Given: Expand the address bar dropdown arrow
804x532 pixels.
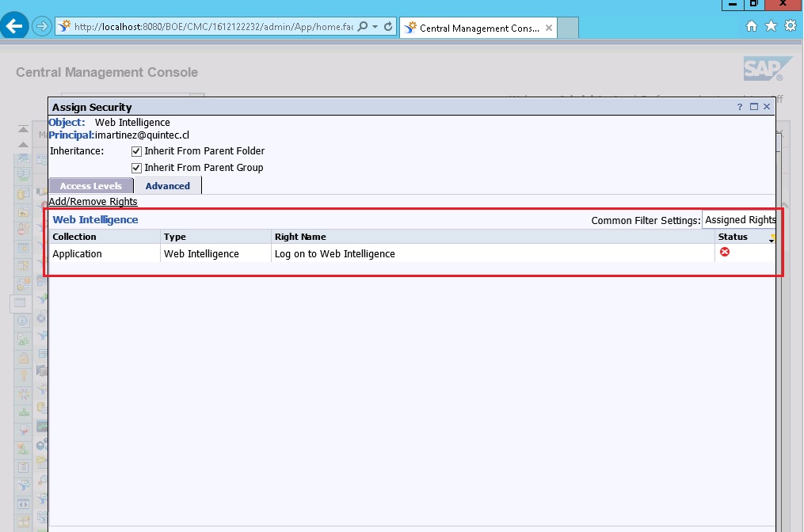Looking at the screenshot, I should (375, 27).
